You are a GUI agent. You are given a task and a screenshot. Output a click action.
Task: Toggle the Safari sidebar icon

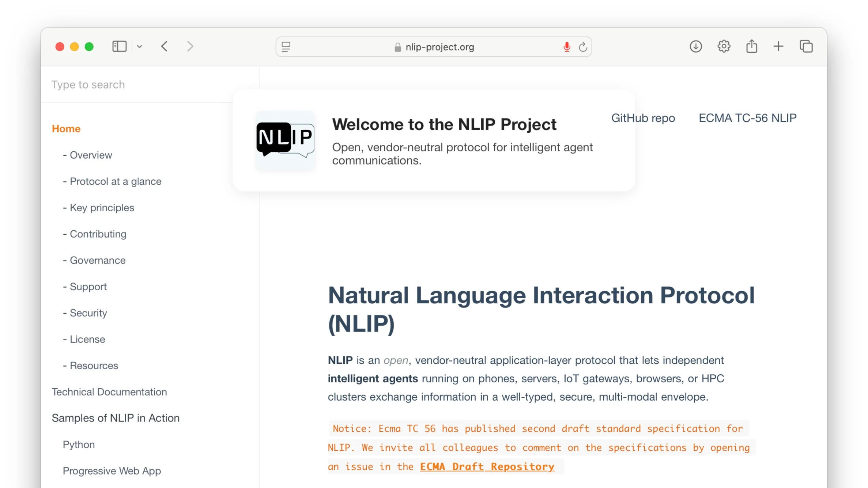coord(119,46)
